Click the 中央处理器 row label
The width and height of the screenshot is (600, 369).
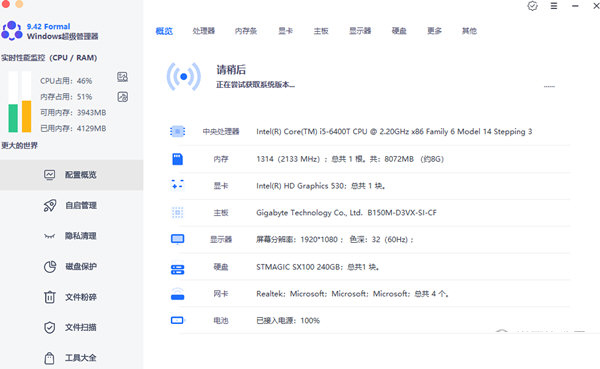[221, 132]
